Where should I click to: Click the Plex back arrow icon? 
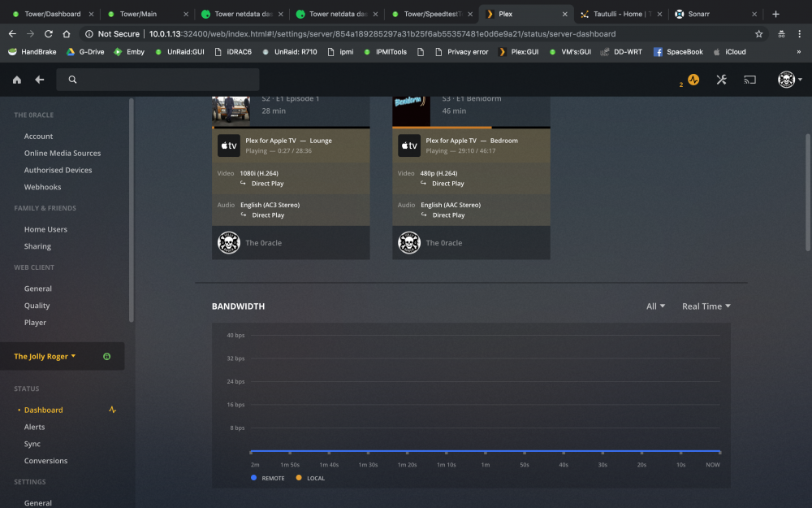tap(39, 80)
